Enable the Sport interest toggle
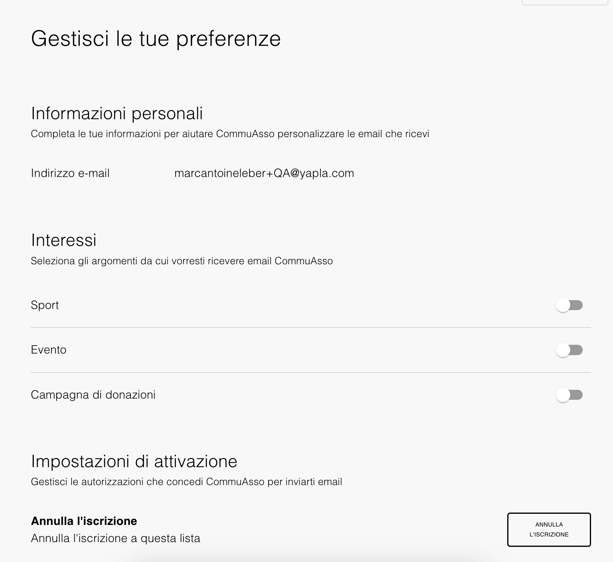613x562 pixels. (x=569, y=305)
